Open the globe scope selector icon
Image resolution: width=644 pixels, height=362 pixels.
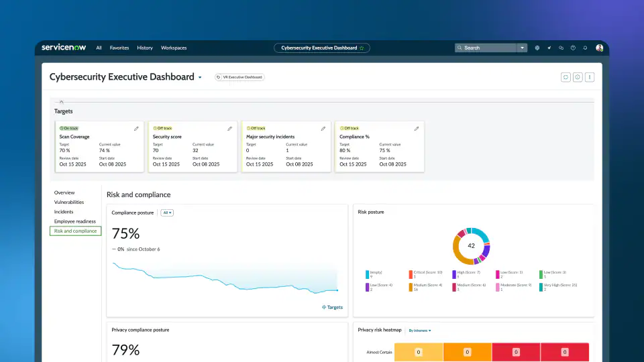click(x=537, y=48)
